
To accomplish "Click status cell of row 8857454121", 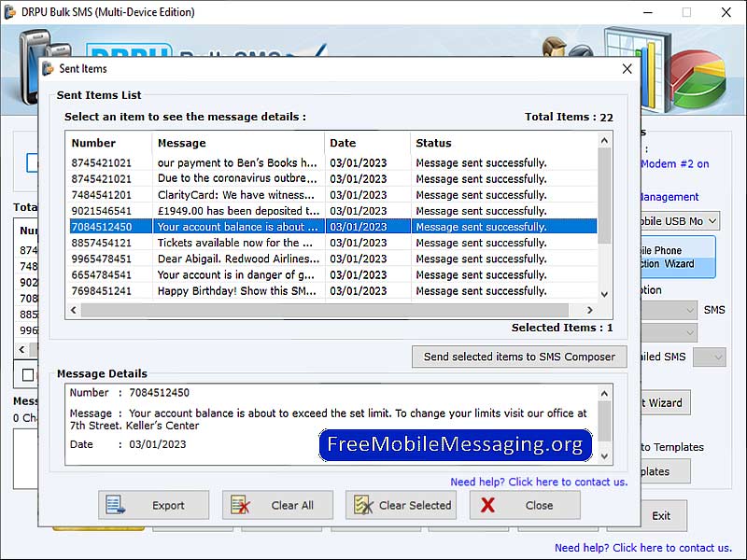I will click(x=481, y=243).
